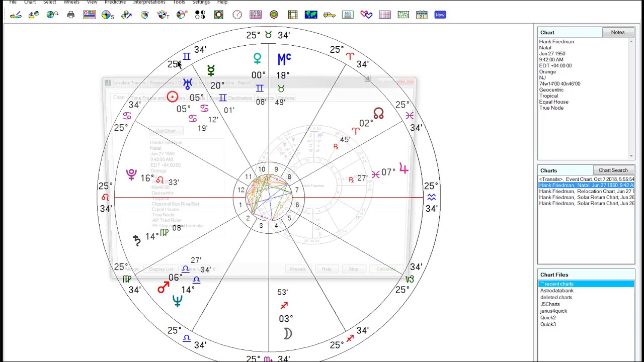Open the Select menu

(x=49, y=2)
